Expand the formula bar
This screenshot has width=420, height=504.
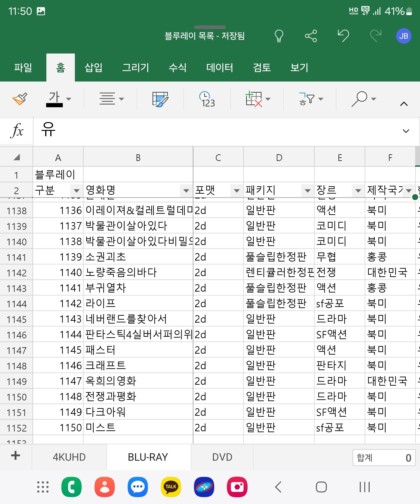tap(406, 131)
